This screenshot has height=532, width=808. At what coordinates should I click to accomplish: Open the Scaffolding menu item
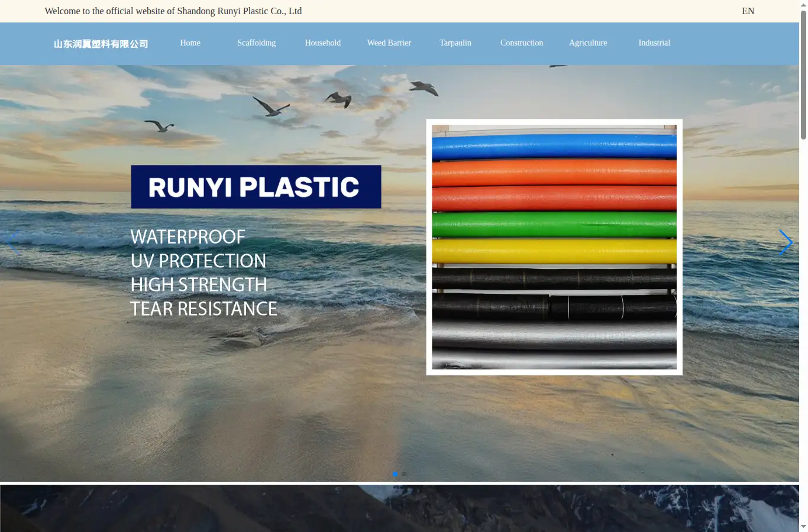point(257,43)
